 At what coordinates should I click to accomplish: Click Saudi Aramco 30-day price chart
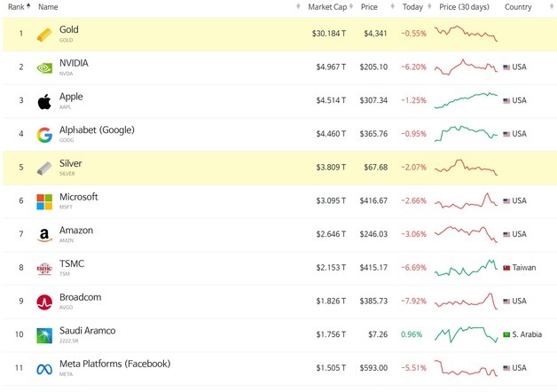pos(466,334)
